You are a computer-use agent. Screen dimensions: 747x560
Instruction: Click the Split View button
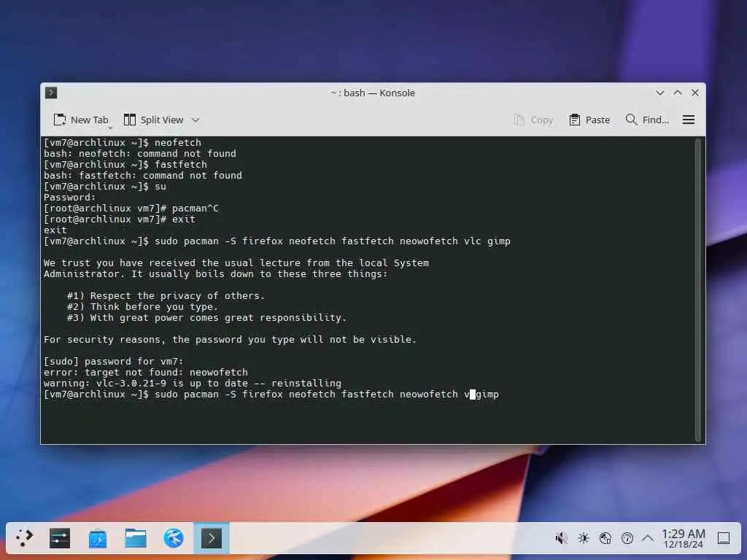pos(153,120)
